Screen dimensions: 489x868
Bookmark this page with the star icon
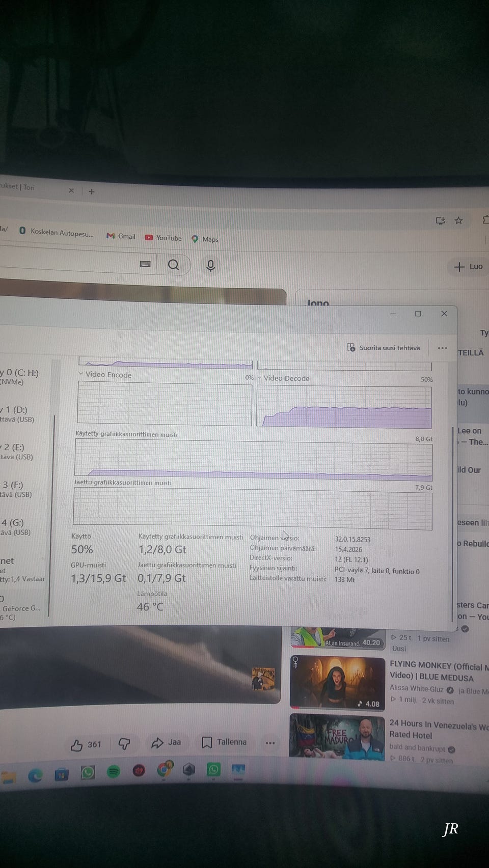pyautogui.click(x=459, y=220)
